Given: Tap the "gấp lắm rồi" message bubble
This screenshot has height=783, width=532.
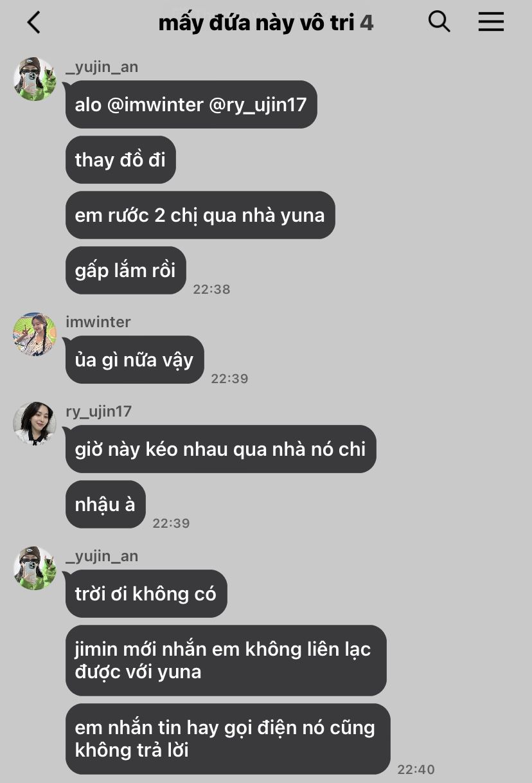Looking at the screenshot, I should [x=126, y=270].
